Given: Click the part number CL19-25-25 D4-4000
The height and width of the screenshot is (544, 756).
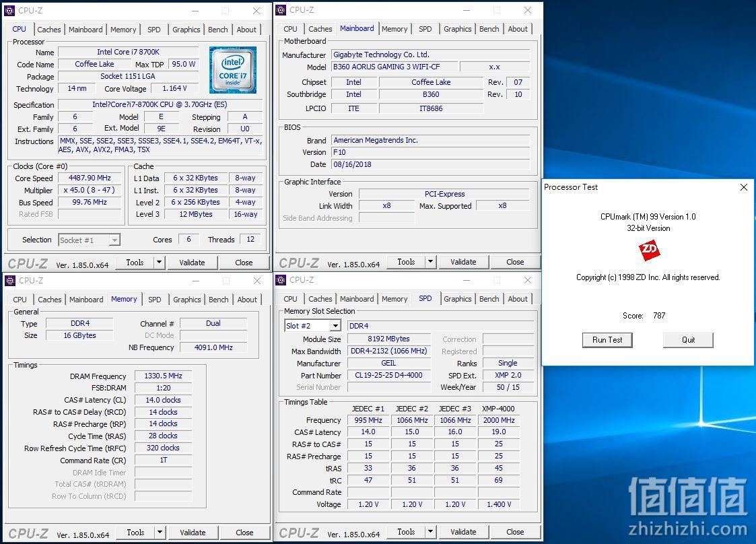Looking at the screenshot, I should click(388, 375).
